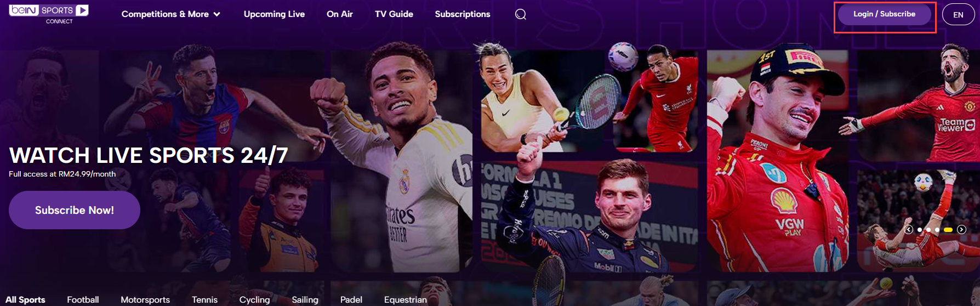Click the active yellow carousel indicator
The width and height of the screenshot is (980, 306).
point(948,230)
